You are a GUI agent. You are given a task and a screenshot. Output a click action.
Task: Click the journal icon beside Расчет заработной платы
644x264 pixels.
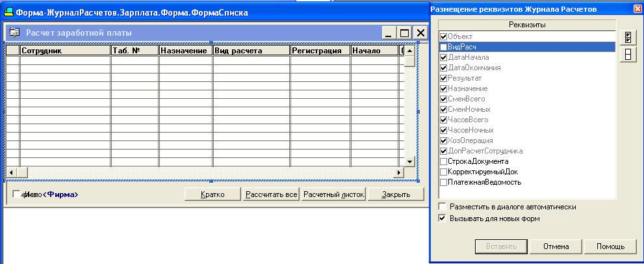pyautogui.click(x=14, y=33)
